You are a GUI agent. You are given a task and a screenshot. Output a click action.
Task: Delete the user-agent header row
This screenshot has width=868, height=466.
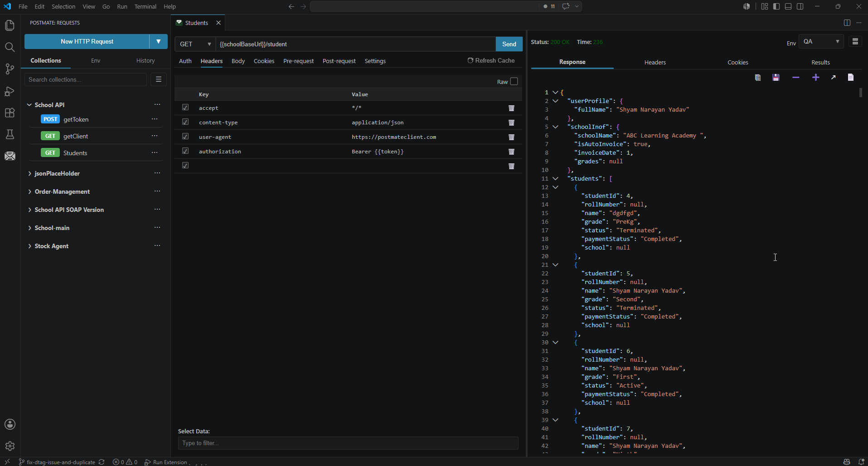511,137
